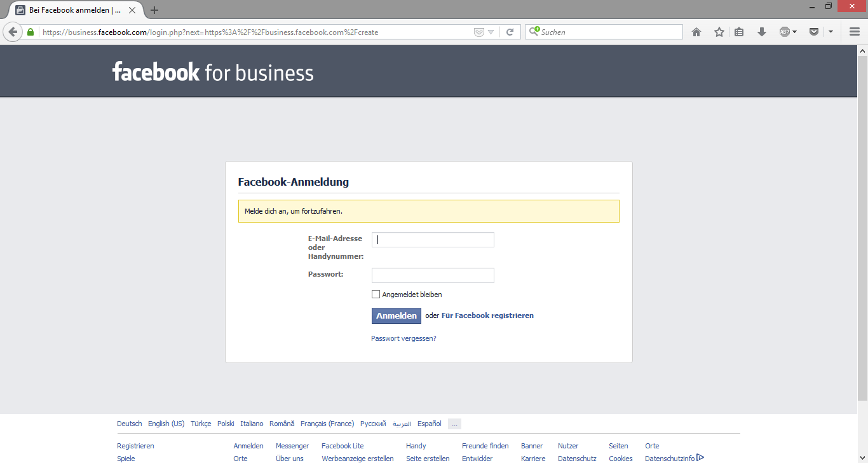
Task: Open the Spiele footer link
Action: (126, 458)
